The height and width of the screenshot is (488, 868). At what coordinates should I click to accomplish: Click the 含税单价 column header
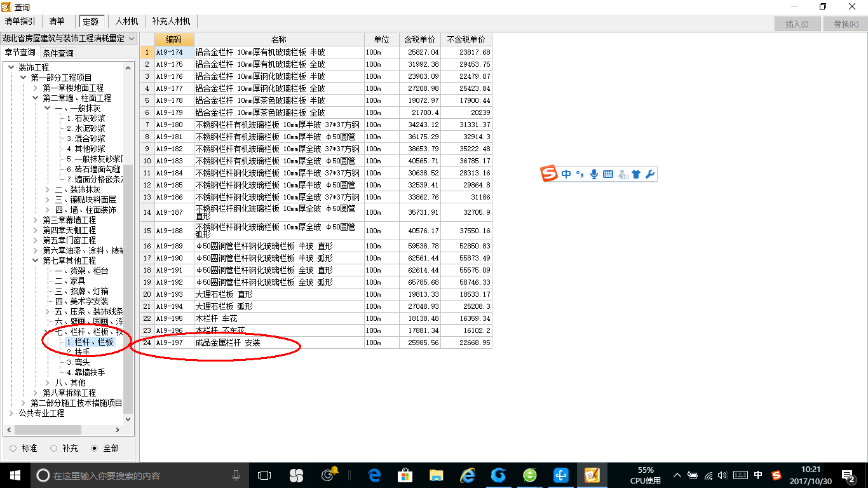click(x=420, y=39)
